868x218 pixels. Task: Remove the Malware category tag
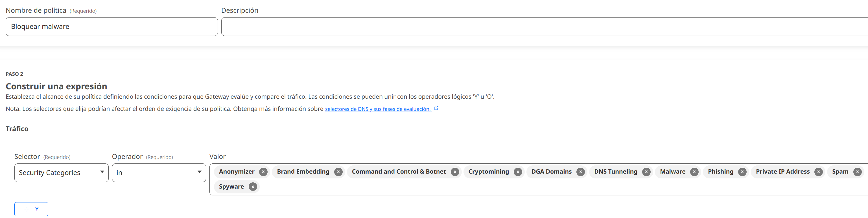click(x=694, y=172)
